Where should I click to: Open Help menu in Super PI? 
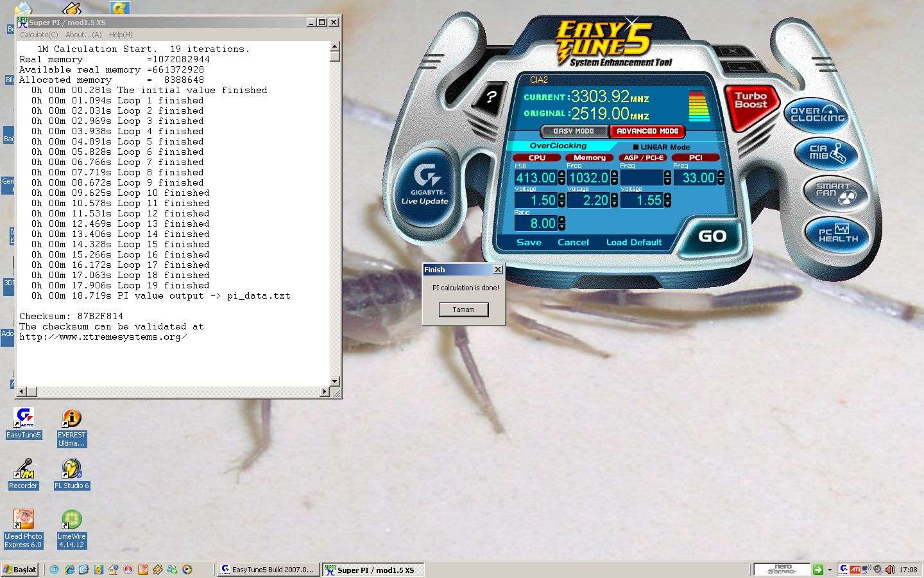point(121,35)
